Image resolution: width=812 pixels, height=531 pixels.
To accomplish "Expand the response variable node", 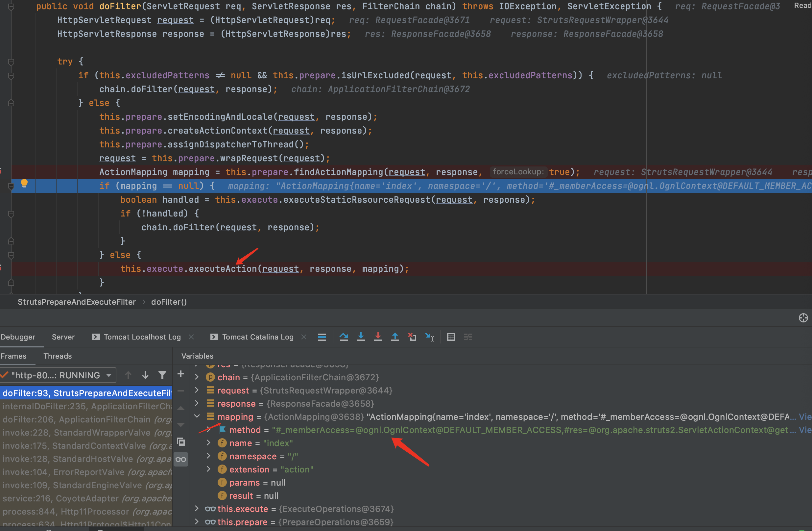I will [197, 403].
